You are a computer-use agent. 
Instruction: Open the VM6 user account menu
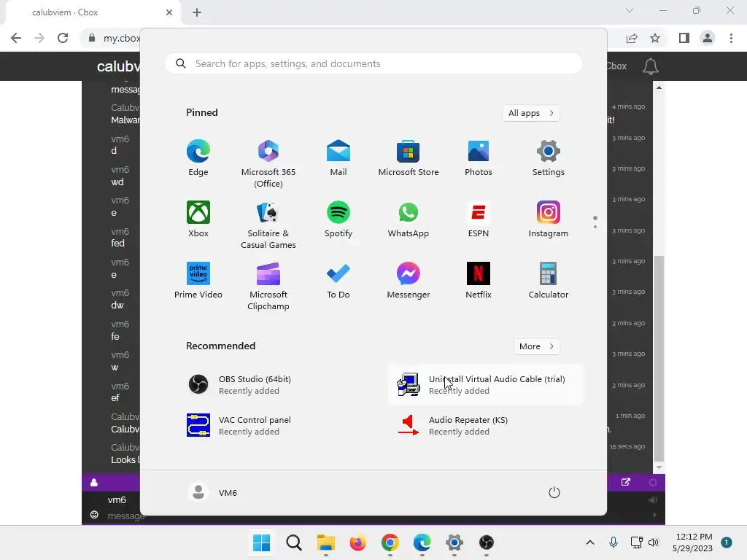coord(212,492)
